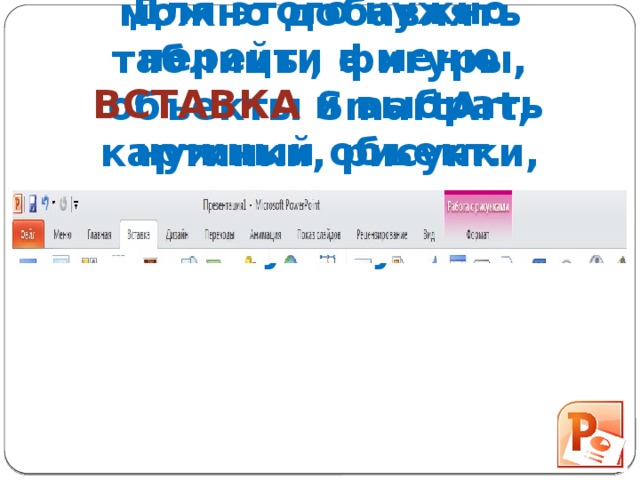Open the Рецензирование tab
The width and height of the screenshot is (640, 480).
point(382,235)
